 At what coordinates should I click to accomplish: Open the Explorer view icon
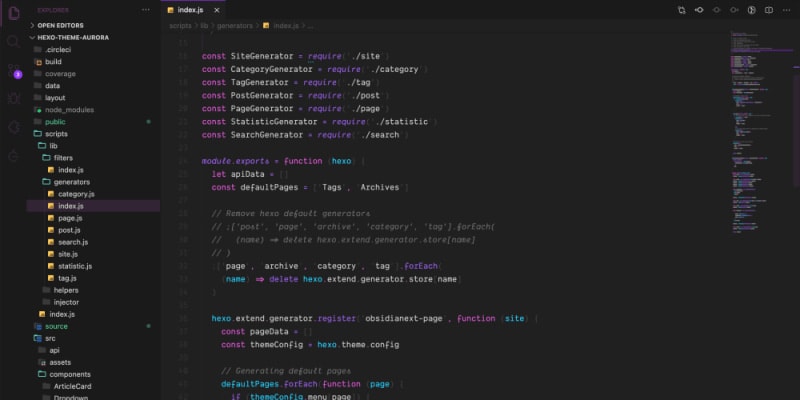pyautogui.click(x=14, y=13)
